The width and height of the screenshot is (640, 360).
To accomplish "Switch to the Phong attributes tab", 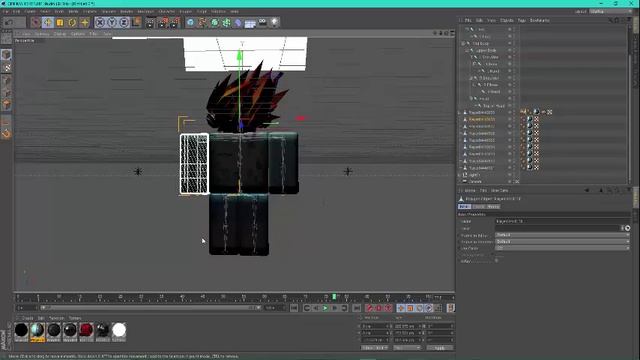I will pos(493,207).
